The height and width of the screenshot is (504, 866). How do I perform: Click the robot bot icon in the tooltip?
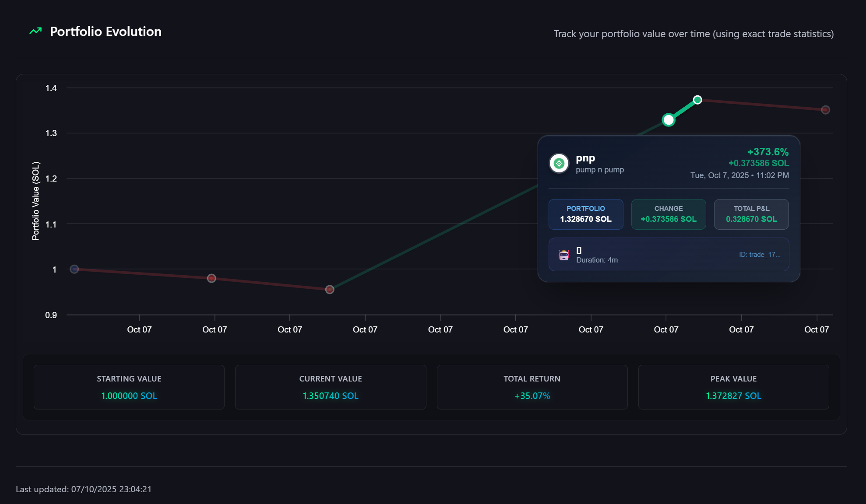[564, 254]
